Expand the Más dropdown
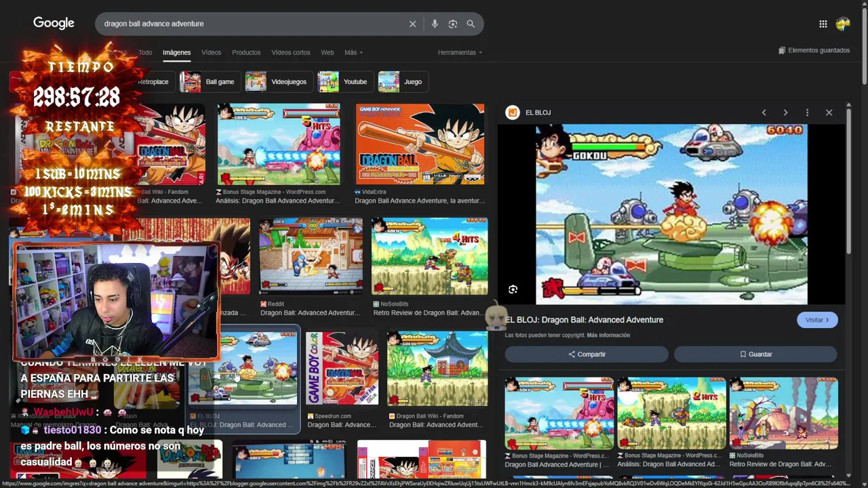This screenshot has height=488, width=868. tap(353, 52)
